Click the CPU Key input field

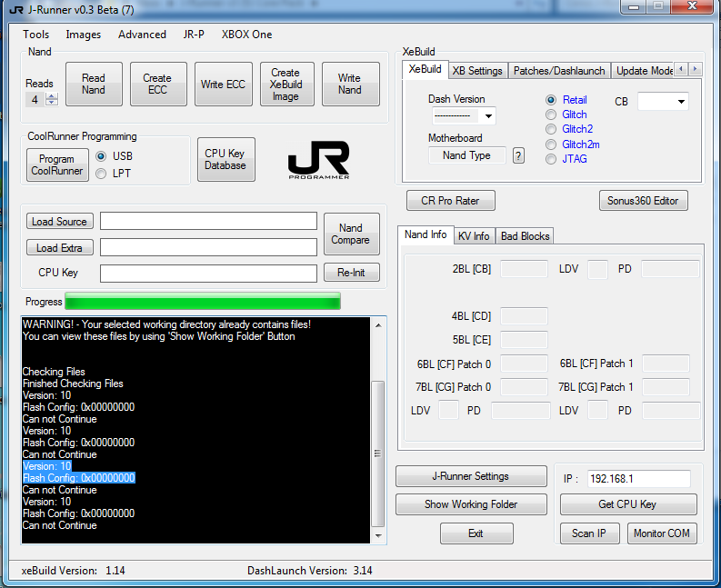(x=208, y=273)
